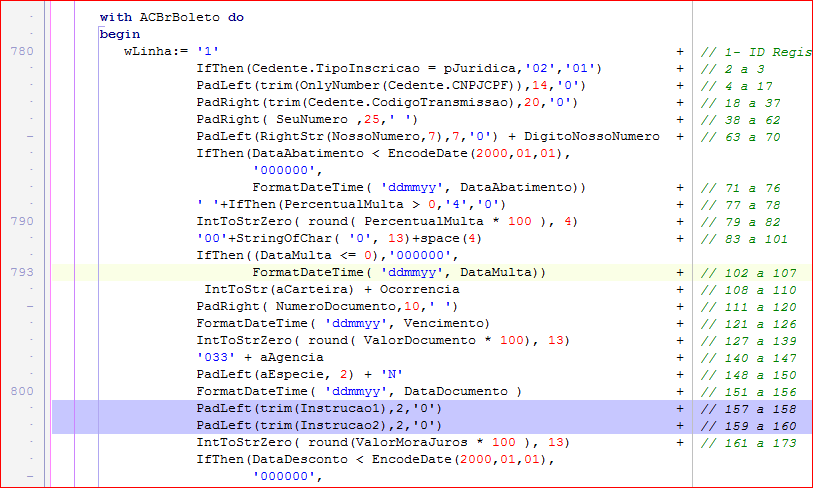Click the 'with ACBrBoleto do' statement
The height and width of the screenshot is (488, 813).
(172, 17)
